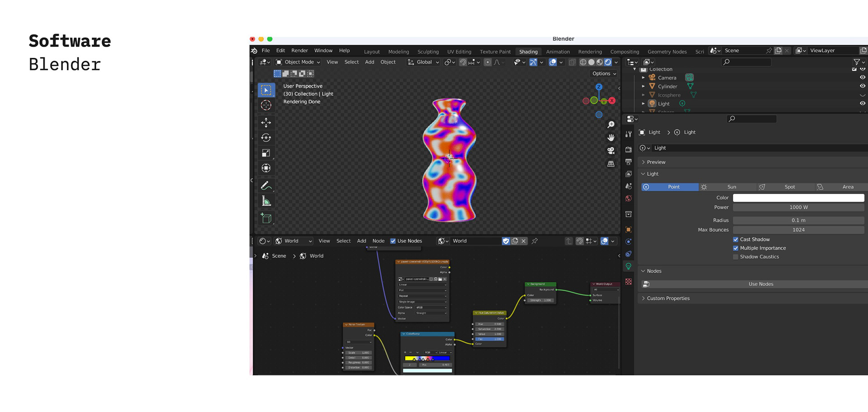This screenshot has width=868, height=412.
Task: Choose the Move tool
Action: 266,122
